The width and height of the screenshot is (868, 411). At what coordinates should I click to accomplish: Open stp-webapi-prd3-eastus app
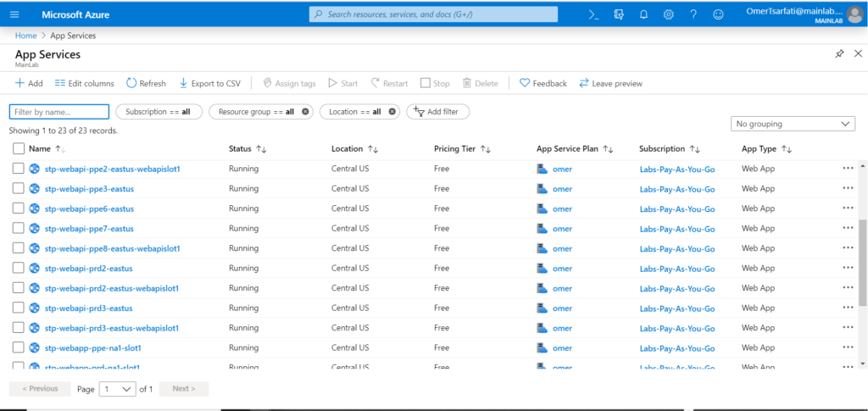tap(88, 308)
